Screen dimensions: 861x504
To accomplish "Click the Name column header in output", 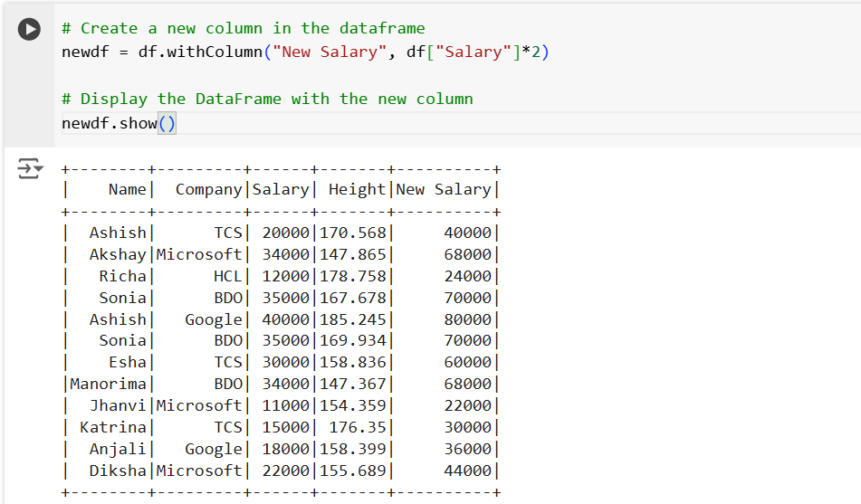I will [127, 189].
